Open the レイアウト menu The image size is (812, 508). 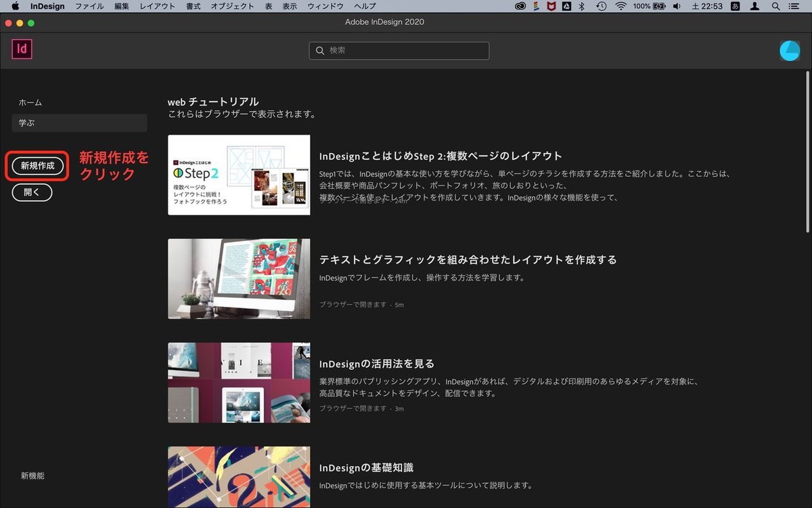157,6
